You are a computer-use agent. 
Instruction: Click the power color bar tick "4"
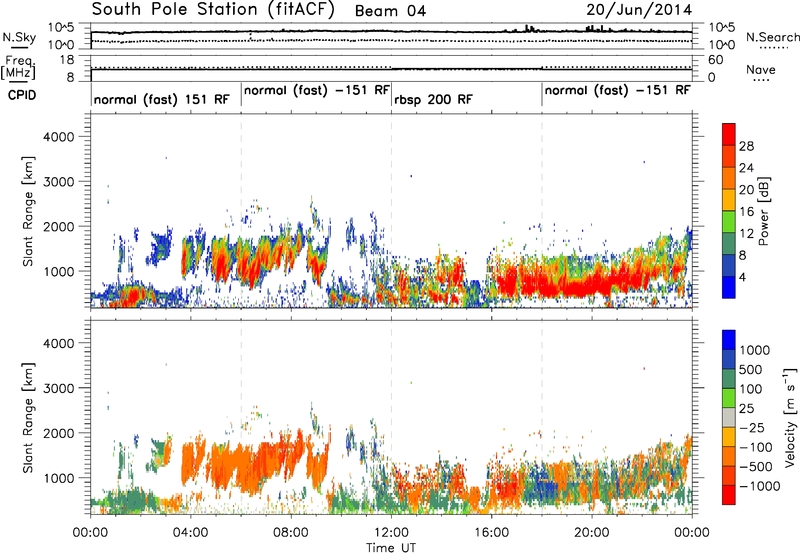coord(742,278)
